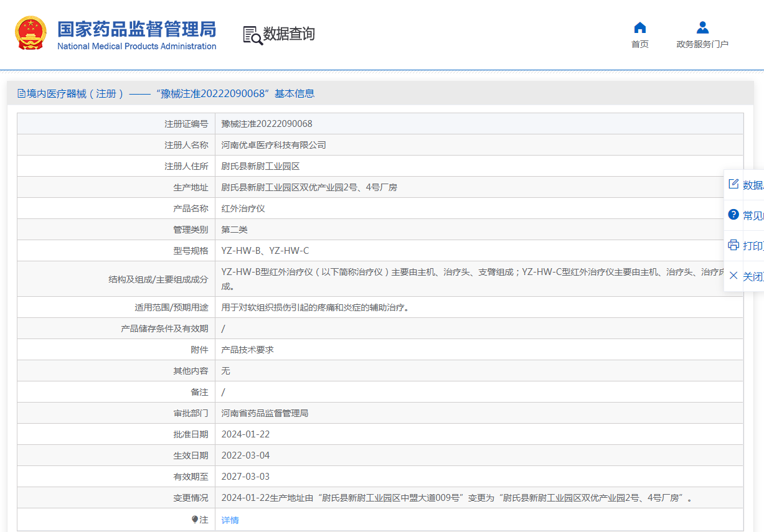Click the 变更情况 label
This screenshot has height=532, width=764.
point(191,498)
